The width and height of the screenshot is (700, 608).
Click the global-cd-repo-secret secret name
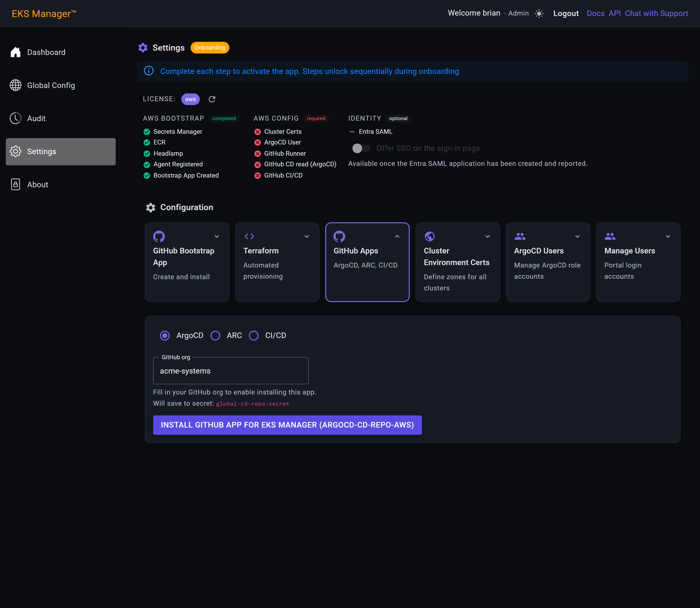253,404
